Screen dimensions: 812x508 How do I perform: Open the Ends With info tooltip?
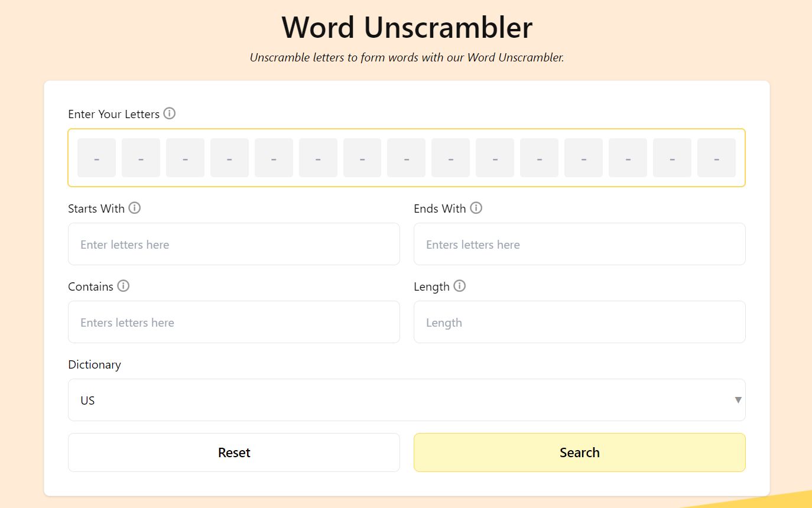click(x=476, y=208)
